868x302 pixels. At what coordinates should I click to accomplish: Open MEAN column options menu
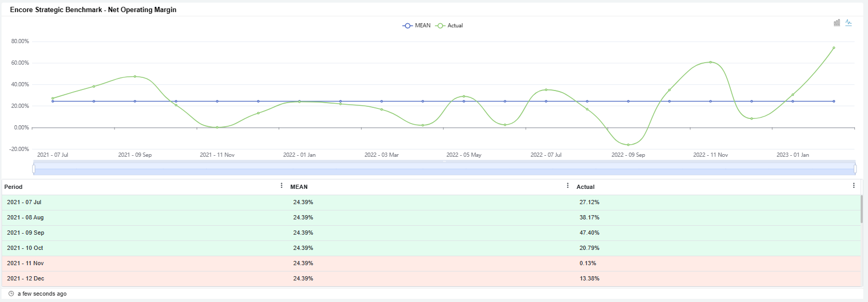point(567,186)
